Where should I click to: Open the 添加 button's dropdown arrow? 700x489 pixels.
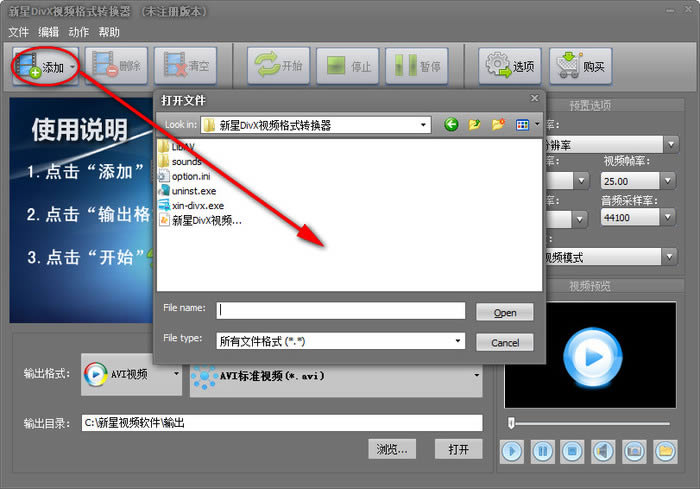click(x=72, y=67)
